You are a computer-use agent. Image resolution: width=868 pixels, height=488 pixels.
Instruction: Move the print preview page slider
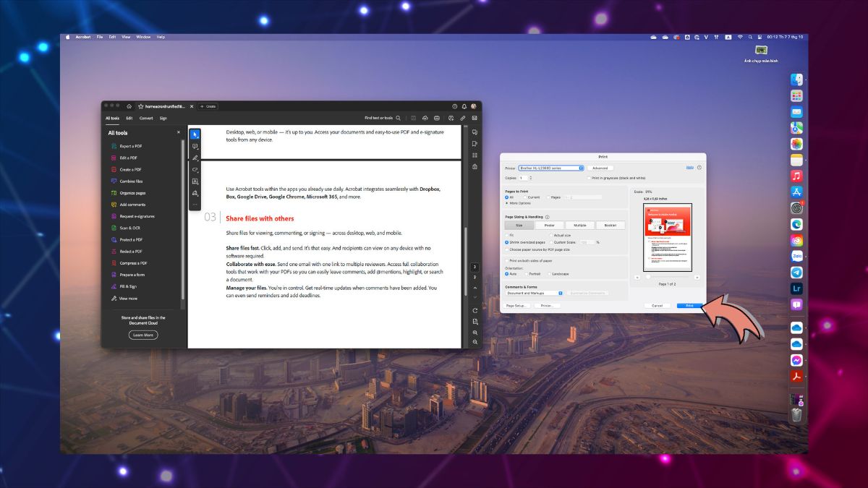[648, 277]
